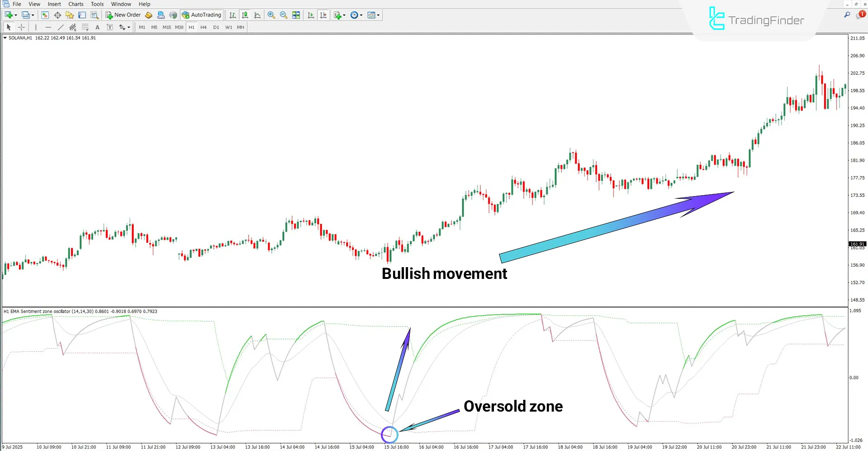Switch timeframe to H4

[204, 27]
